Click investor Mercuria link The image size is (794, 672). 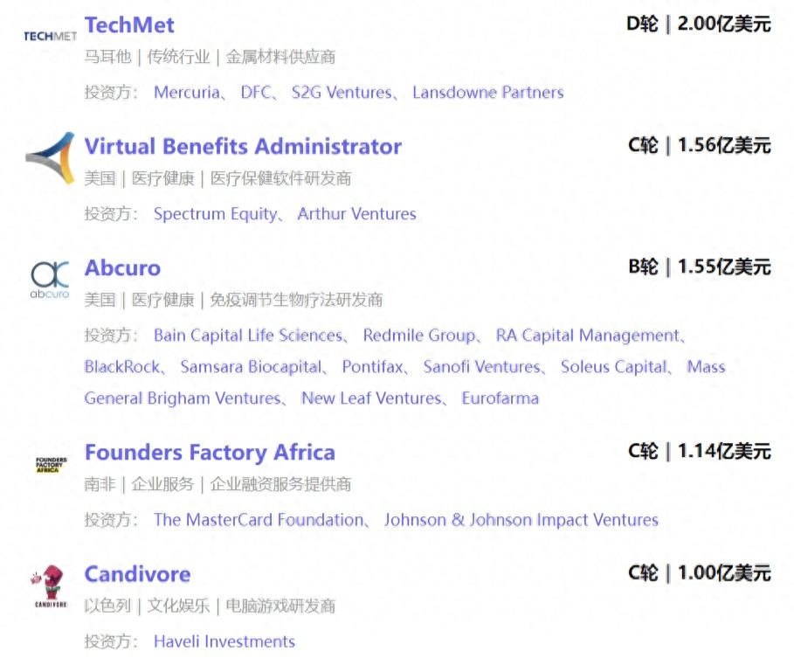pos(187,93)
